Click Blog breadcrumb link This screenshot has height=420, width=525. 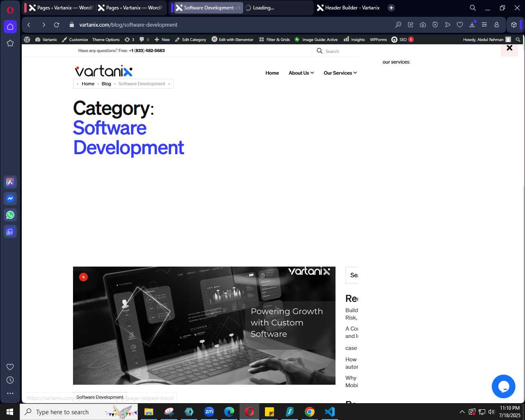(106, 84)
